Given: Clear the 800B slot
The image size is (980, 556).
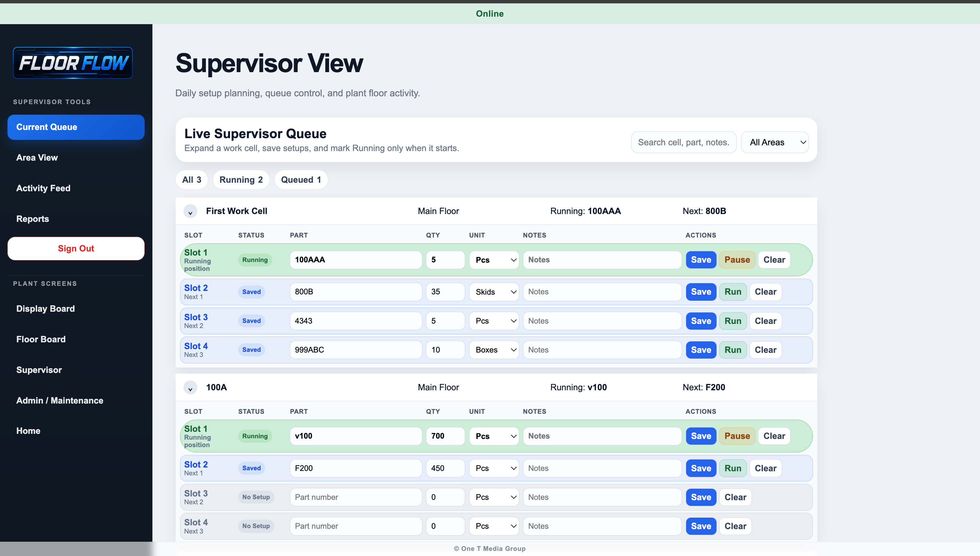Looking at the screenshot, I should (765, 292).
